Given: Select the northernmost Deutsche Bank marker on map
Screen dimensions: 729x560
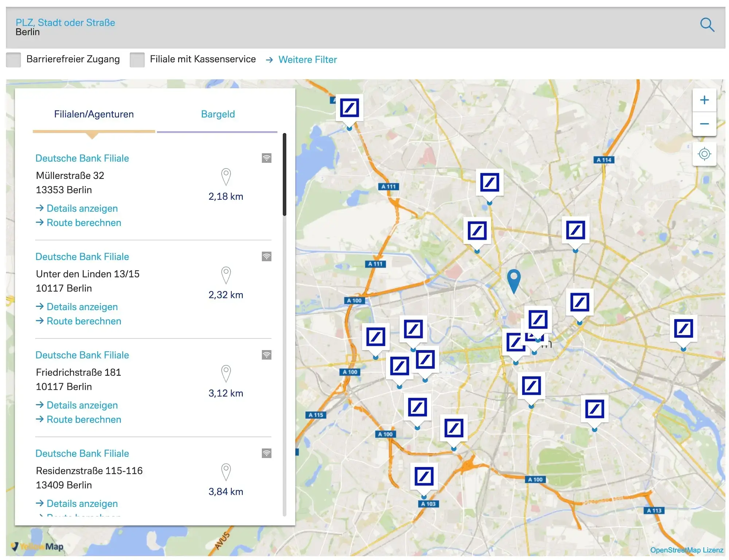Looking at the screenshot, I should click(349, 108).
